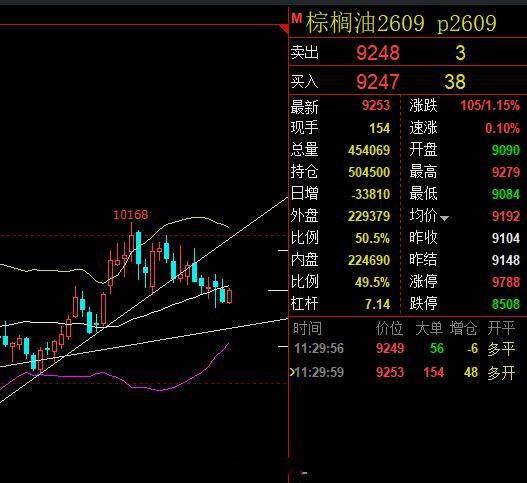Click the 杠杆 value 7.14
The height and width of the screenshot is (483, 527).
click(x=377, y=304)
